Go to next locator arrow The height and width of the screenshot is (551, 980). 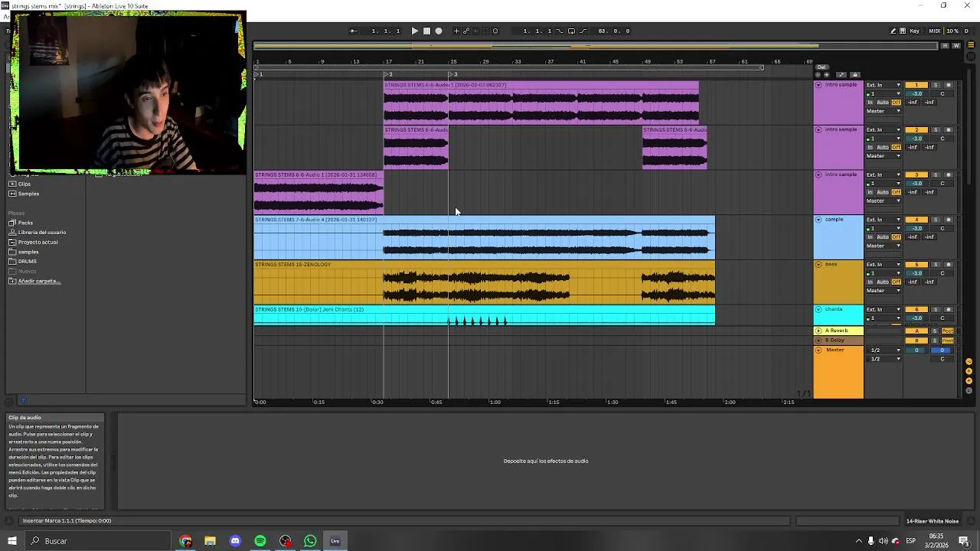click(x=826, y=75)
